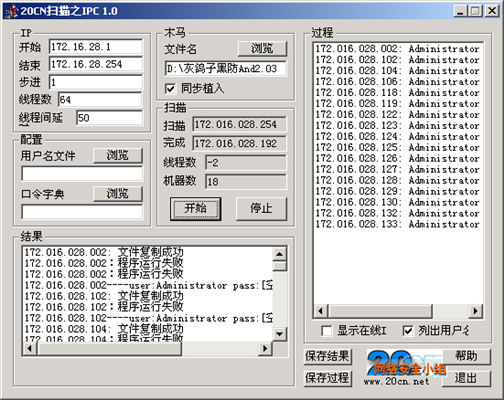Browse for the 用户名文件
The width and height of the screenshot is (504, 400).
pyautogui.click(x=118, y=155)
